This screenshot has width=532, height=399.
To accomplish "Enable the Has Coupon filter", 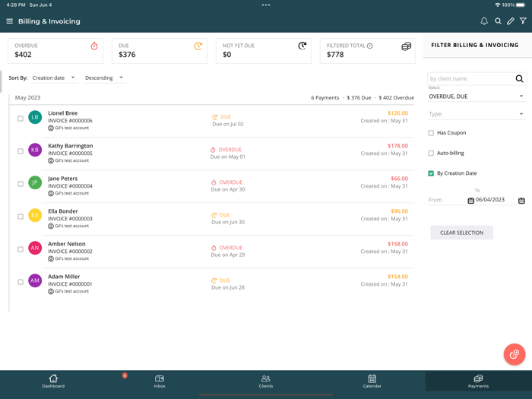I will [x=431, y=133].
